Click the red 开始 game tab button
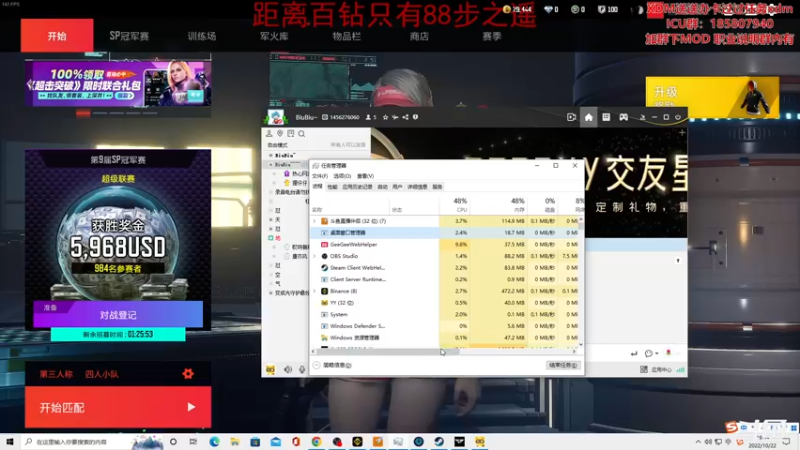This screenshot has width=800, height=450. (x=57, y=36)
